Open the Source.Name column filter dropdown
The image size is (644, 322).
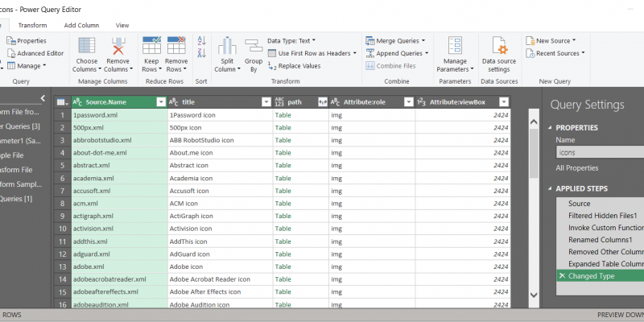tap(161, 102)
